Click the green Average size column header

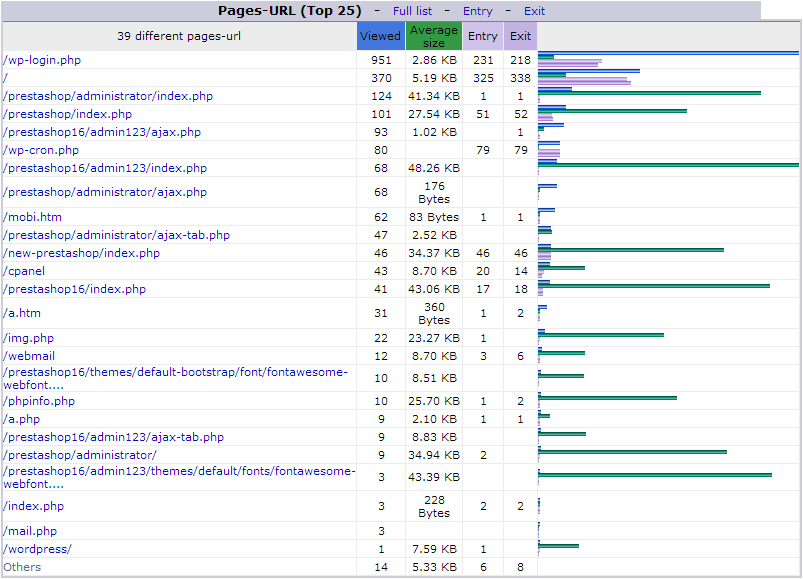click(x=434, y=36)
